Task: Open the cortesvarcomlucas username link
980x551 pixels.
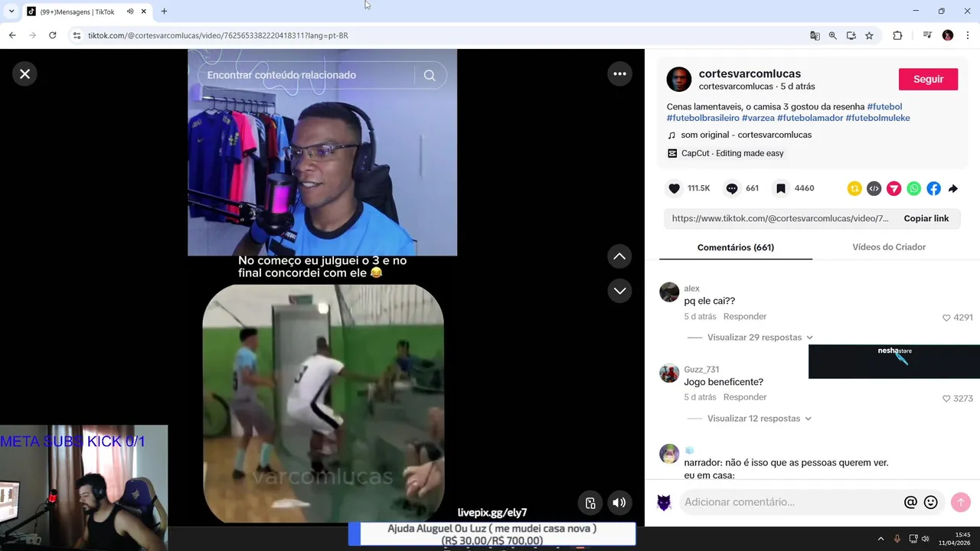Action: (x=750, y=73)
